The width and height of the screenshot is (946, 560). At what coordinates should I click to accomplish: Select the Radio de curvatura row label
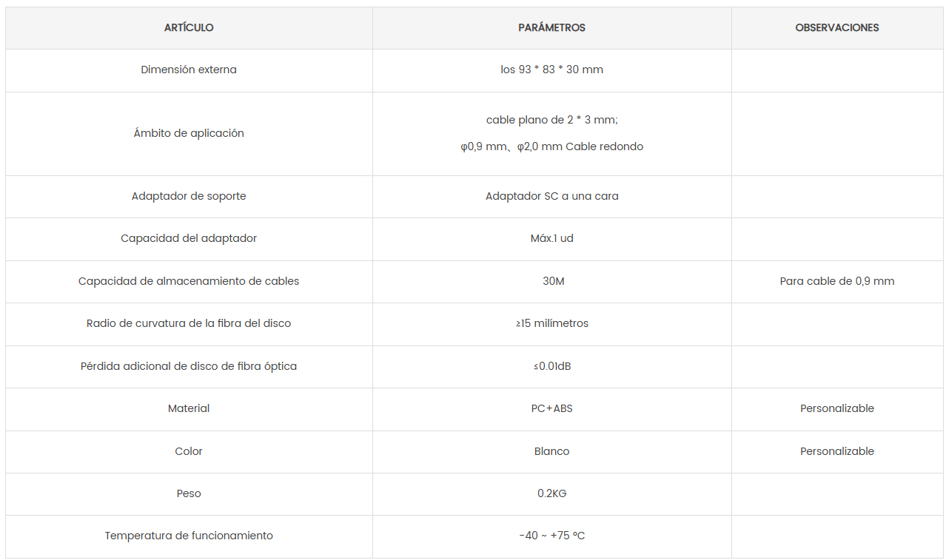tap(189, 323)
